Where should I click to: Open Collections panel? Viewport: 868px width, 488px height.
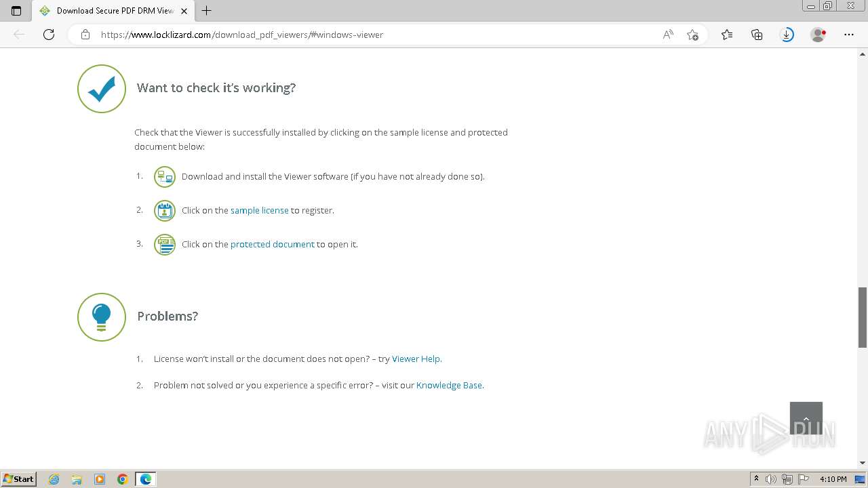coord(757,35)
